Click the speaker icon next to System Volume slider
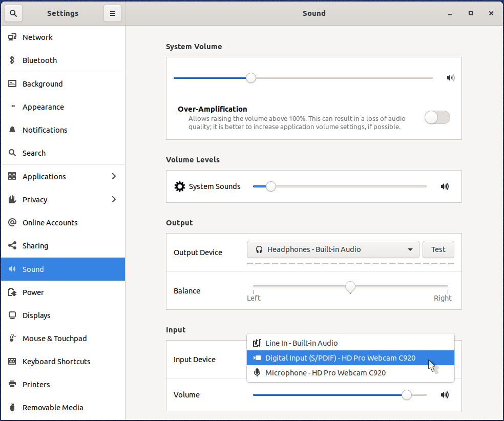Image resolution: width=504 pixels, height=421 pixels. [451, 78]
